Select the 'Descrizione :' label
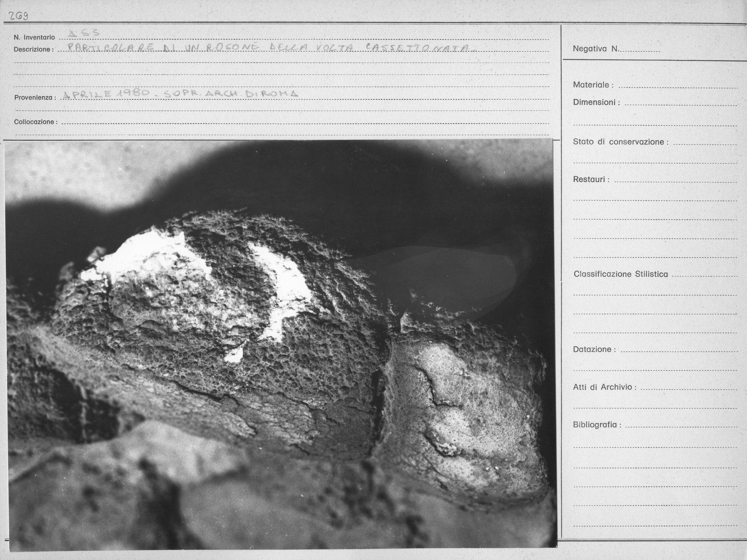The image size is (747, 560). 34,49
